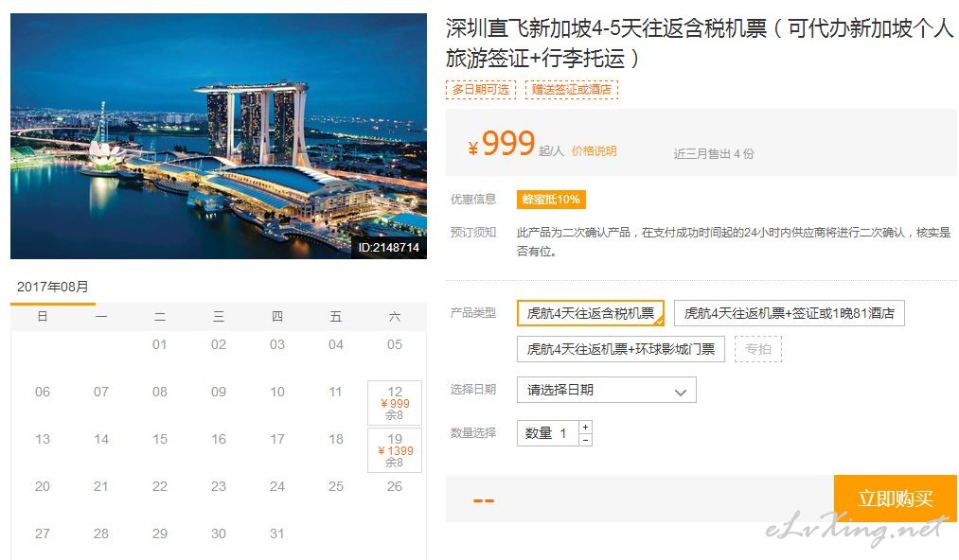
Task: Click calendar date 31
Action: [277, 534]
